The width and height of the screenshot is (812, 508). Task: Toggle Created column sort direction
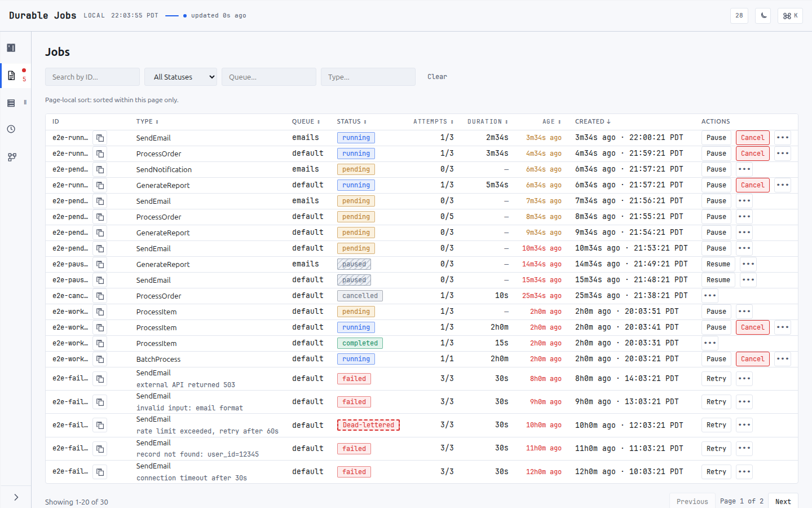[x=593, y=122]
